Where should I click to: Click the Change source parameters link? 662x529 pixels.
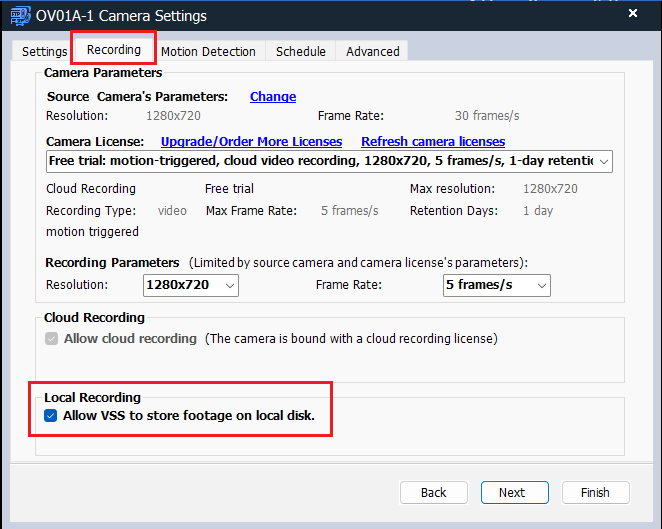(x=272, y=97)
